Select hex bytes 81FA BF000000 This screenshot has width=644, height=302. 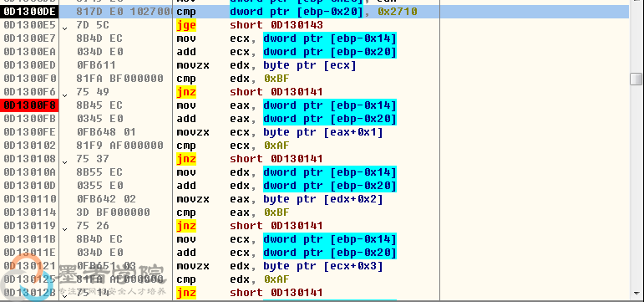tap(120, 79)
